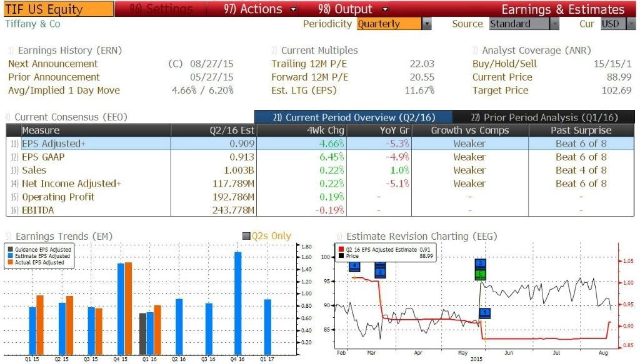Open the 96) Settings menu
Viewport: 640px width, 364px height.
161,9
